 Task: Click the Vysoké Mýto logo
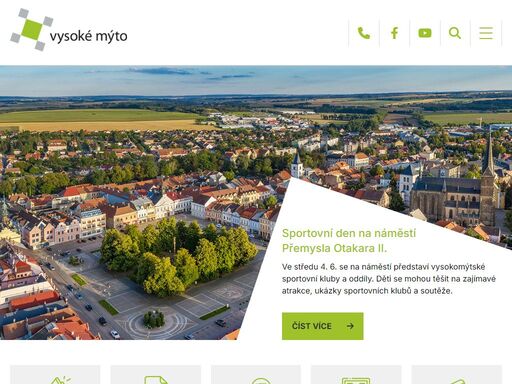[x=69, y=30]
